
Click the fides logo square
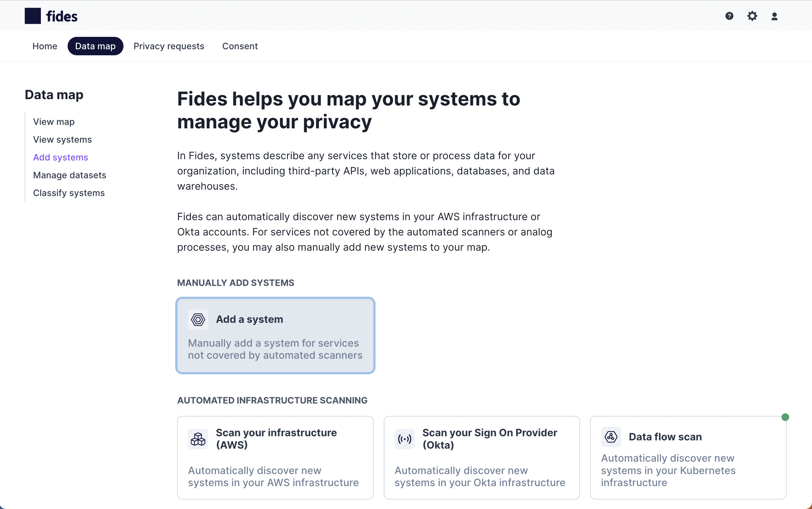33,16
